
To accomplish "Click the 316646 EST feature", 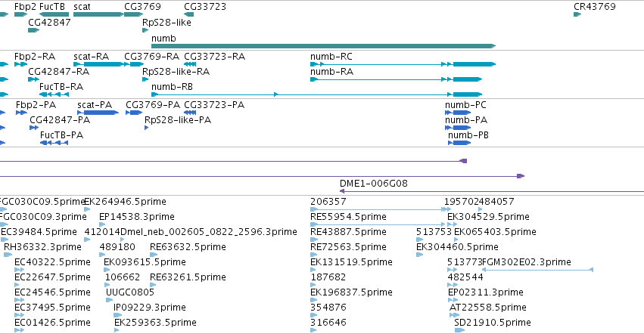I will tap(313, 330).
